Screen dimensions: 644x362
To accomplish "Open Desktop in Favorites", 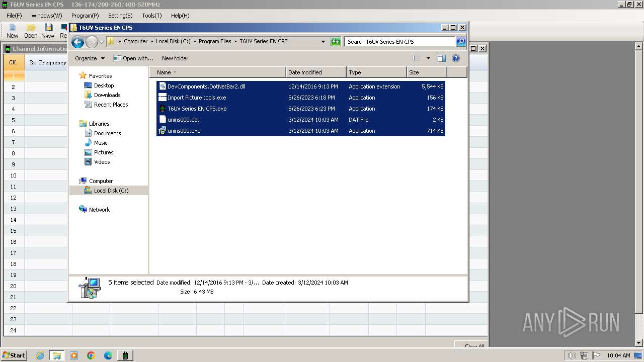I will coord(104,85).
